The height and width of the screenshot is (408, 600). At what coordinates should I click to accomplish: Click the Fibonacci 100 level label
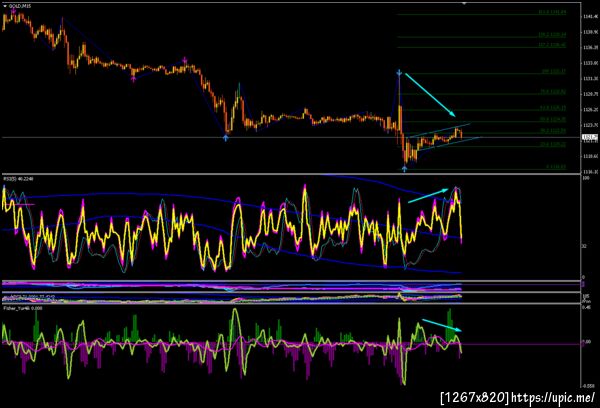[x=553, y=72]
